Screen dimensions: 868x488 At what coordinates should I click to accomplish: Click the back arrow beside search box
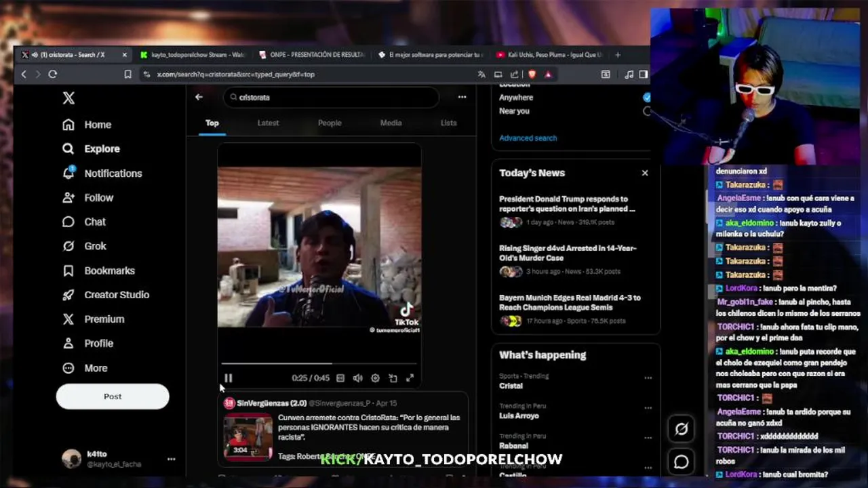pos(199,97)
